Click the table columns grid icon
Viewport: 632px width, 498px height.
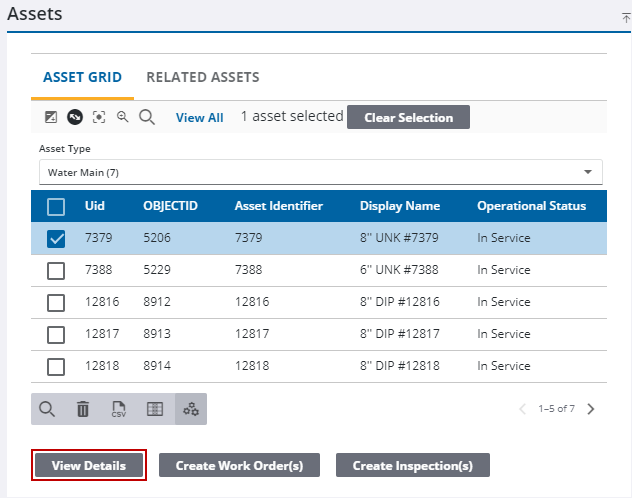click(155, 409)
